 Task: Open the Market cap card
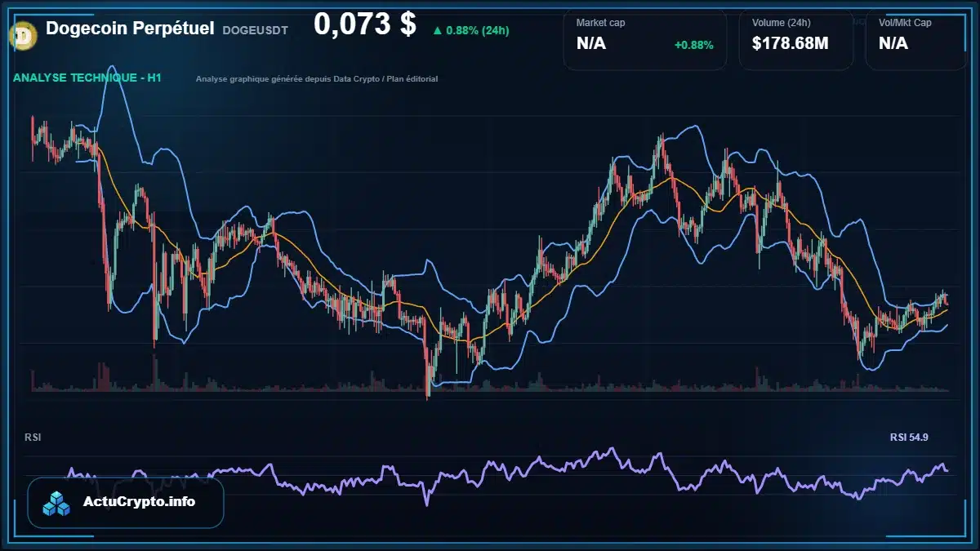coord(644,39)
